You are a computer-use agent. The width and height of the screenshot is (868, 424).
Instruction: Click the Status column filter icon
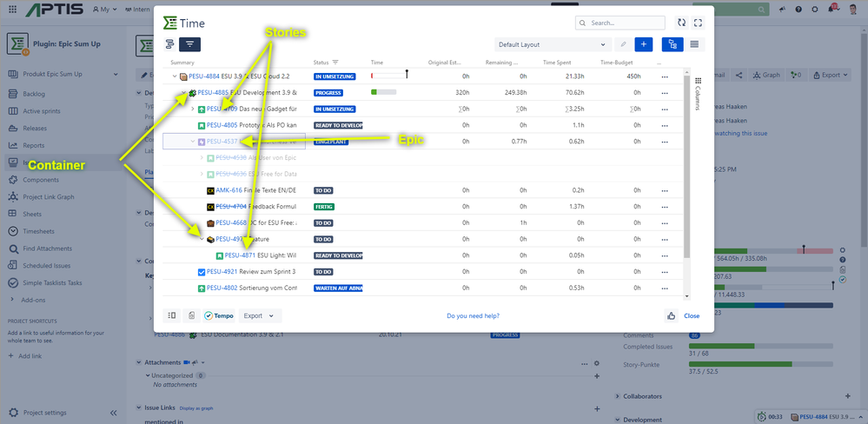[x=335, y=63]
